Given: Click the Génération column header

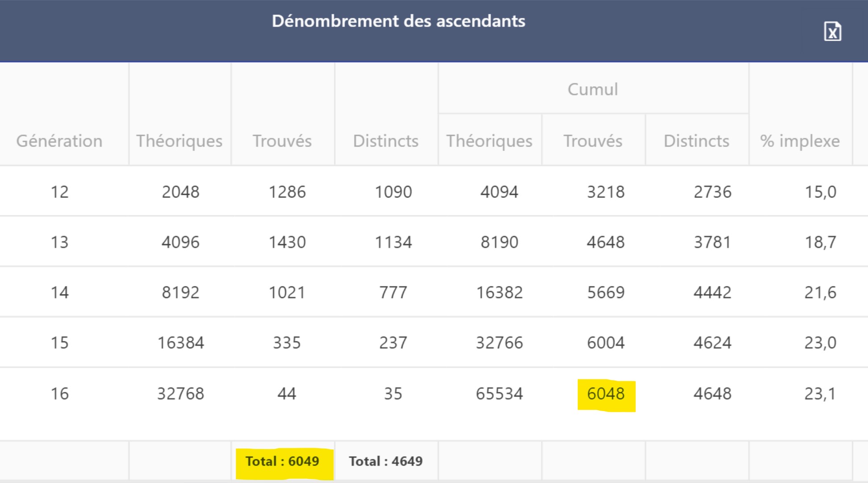Looking at the screenshot, I should [59, 141].
